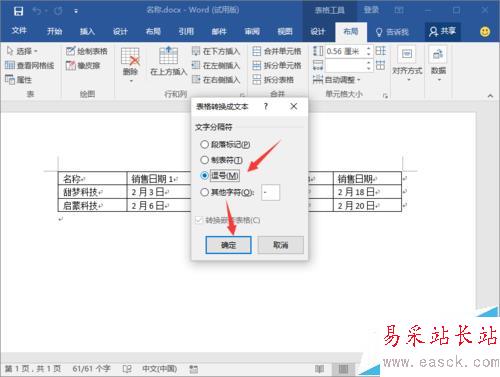
Task: Open the 数据 data dropdown
Action: [x=438, y=64]
